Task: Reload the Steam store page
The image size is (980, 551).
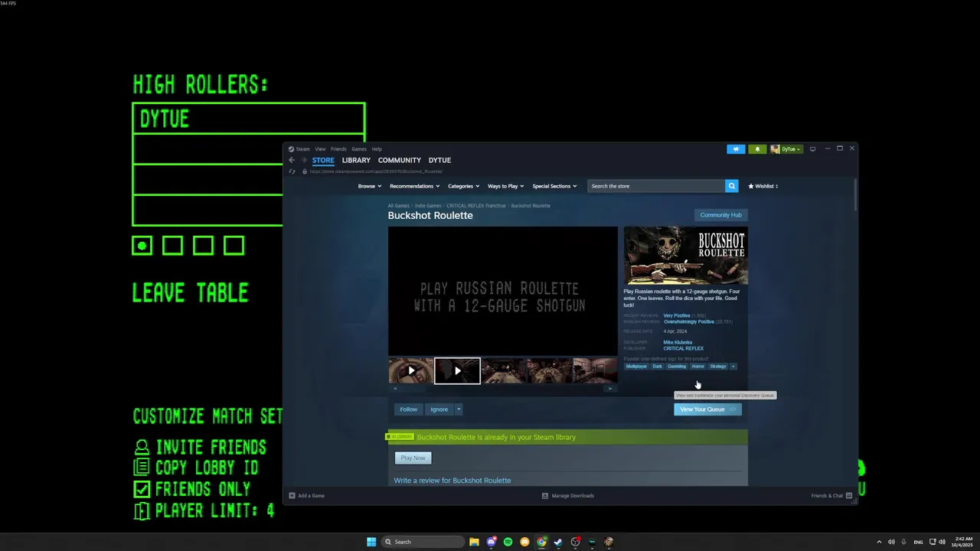Action: tap(292, 171)
